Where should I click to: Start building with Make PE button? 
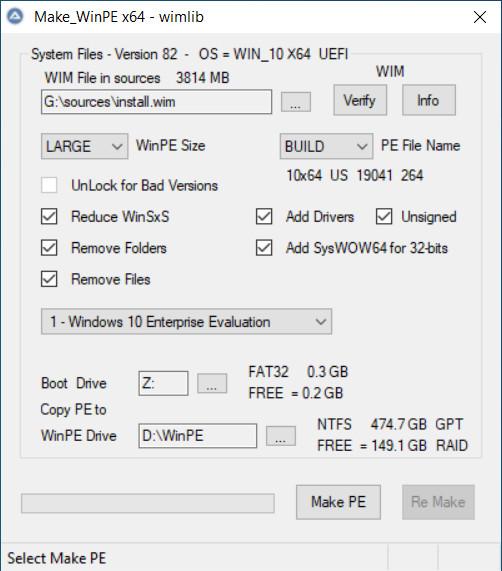(x=338, y=502)
